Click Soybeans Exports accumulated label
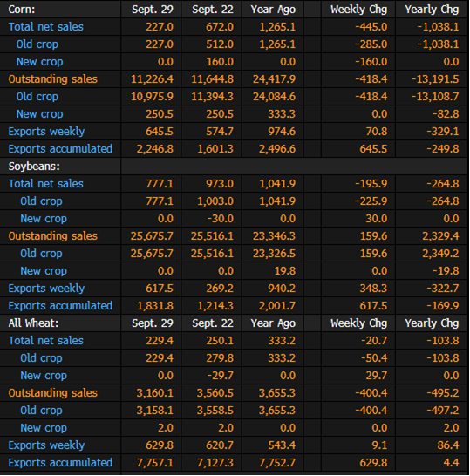The height and width of the screenshot is (476, 470). 60,306
